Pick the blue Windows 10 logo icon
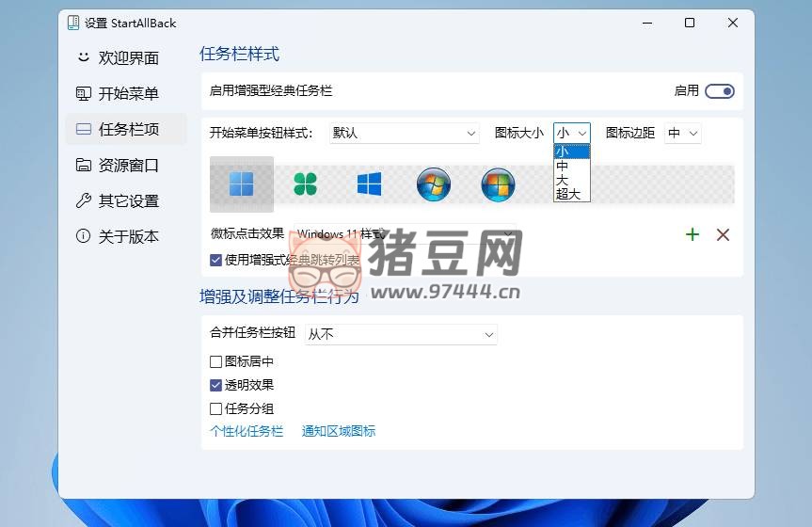This screenshot has width=812, height=527. pyautogui.click(x=369, y=184)
